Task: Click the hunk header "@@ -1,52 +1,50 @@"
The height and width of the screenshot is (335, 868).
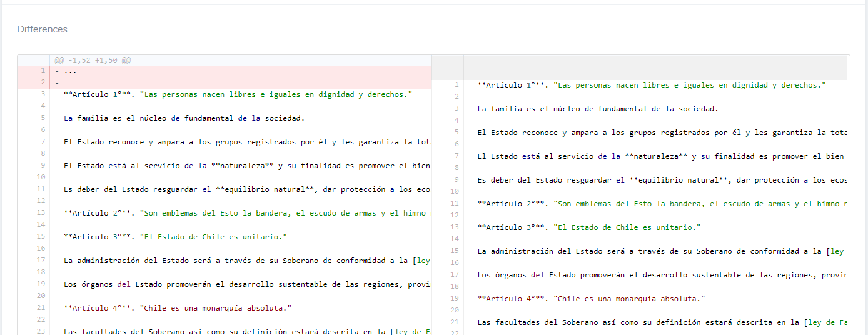Action: (93, 61)
